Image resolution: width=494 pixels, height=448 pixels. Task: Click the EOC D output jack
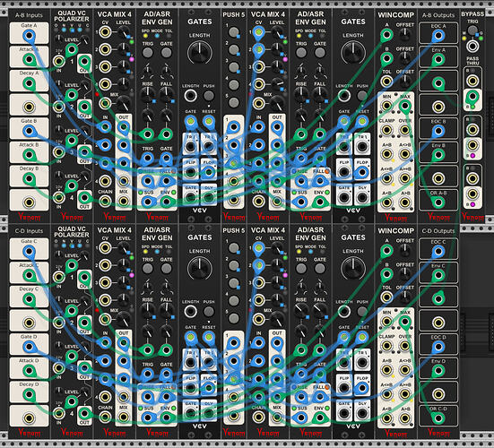(438, 347)
